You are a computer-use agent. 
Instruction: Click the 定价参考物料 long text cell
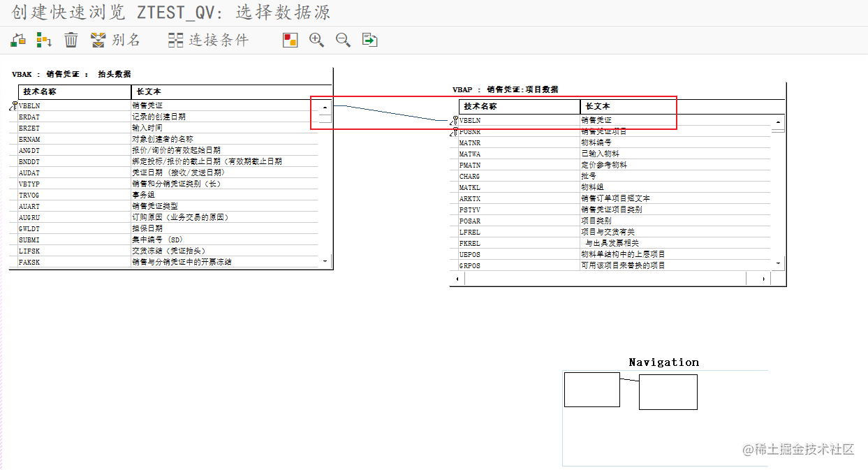coord(676,165)
